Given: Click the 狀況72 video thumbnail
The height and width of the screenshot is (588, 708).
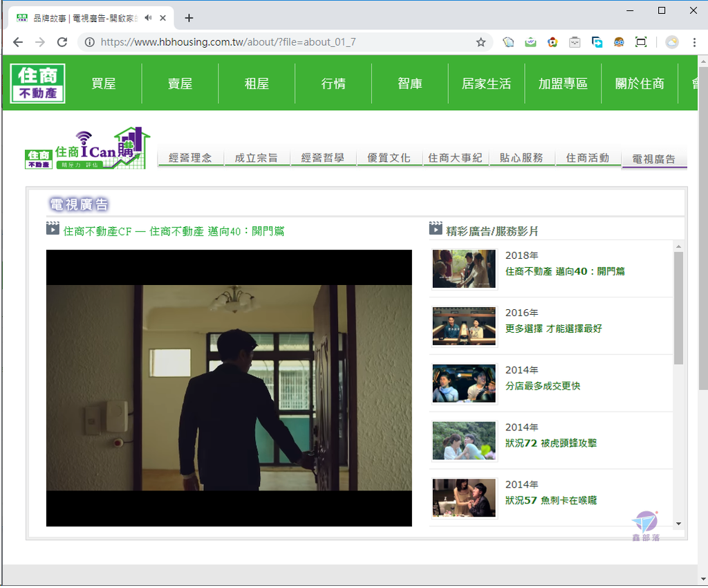Looking at the screenshot, I should pyautogui.click(x=464, y=441).
